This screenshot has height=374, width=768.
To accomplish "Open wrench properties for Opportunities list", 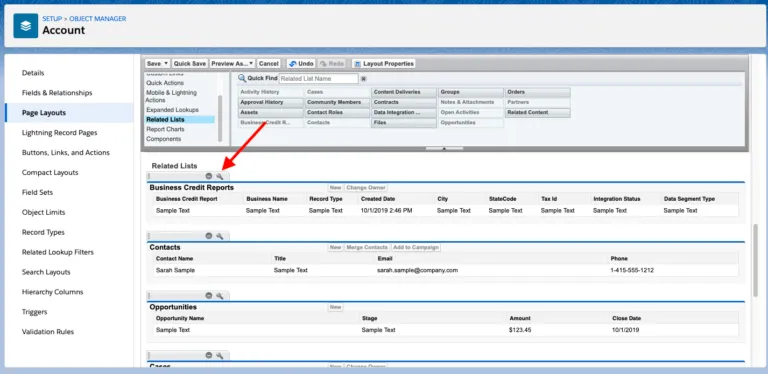I will [x=219, y=296].
